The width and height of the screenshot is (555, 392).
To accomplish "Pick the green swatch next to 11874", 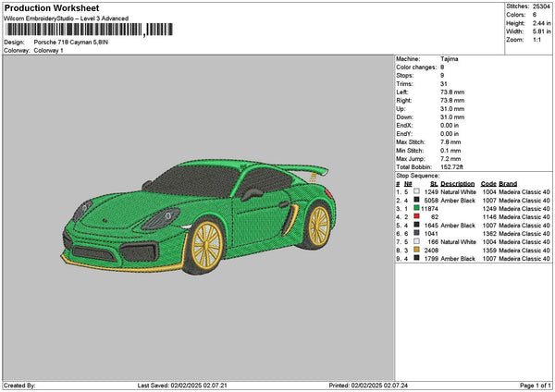I will tap(416, 208).
